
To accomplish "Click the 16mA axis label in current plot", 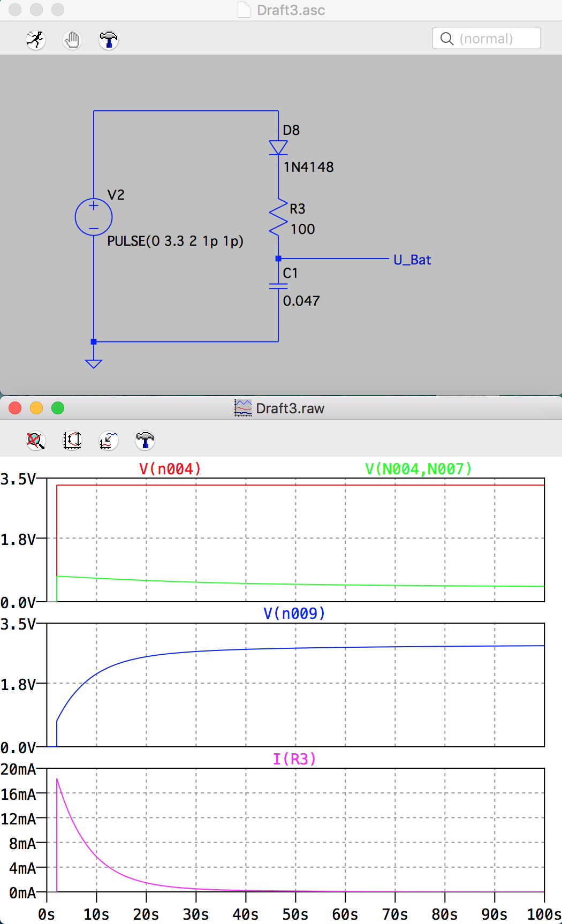I will [18, 794].
